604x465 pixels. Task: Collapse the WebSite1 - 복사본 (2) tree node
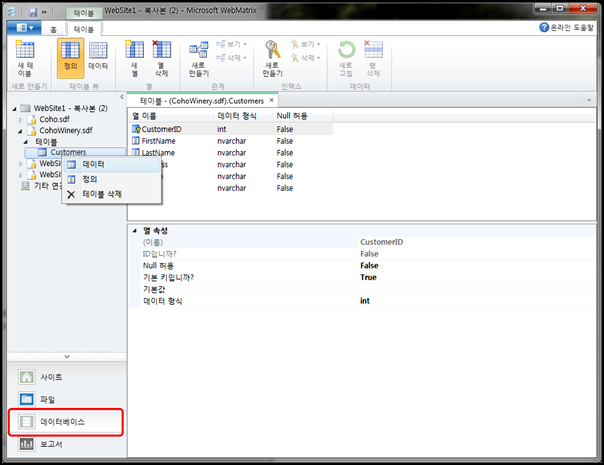(x=15, y=109)
